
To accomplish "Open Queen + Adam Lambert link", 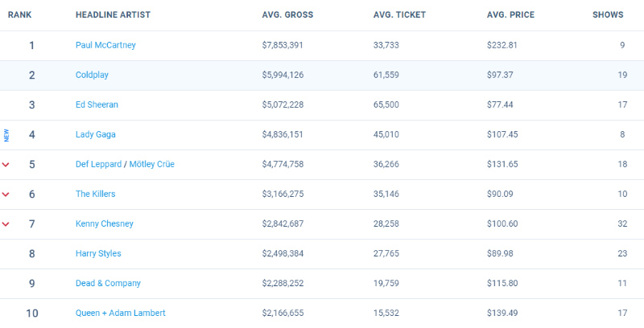I will pyautogui.click(x=120, y=313).
